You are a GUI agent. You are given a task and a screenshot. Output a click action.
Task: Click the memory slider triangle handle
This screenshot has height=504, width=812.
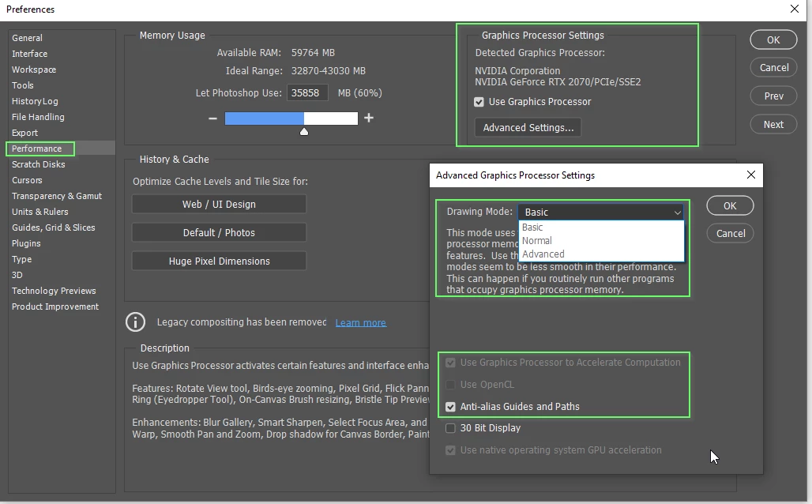[x=304, y=132]
